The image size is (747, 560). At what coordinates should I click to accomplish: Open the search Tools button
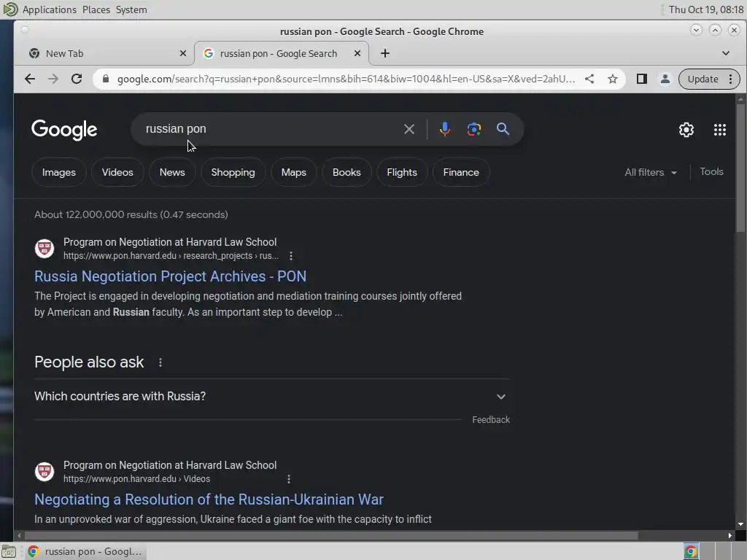711,172
